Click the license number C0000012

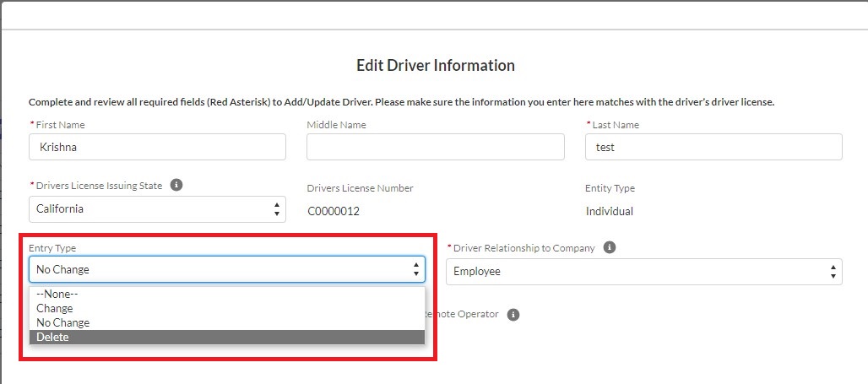334,211
